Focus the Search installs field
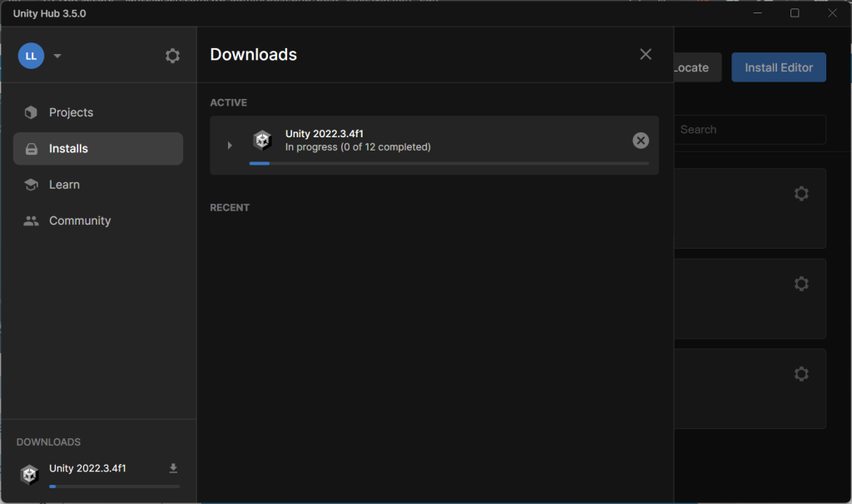 [750, 129]
